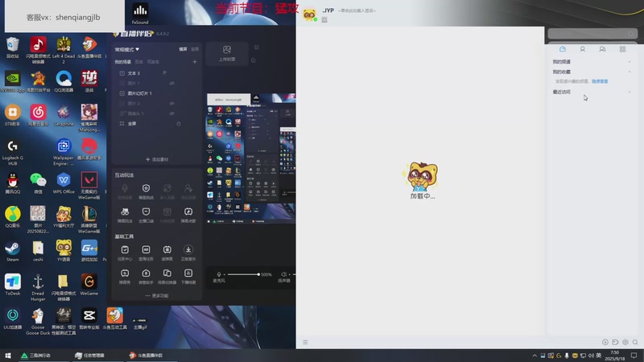Click the live preview thumbnail in 直播伴侣
The width and height of the screenshot is (644, 362).
click(x=250, y=158)
